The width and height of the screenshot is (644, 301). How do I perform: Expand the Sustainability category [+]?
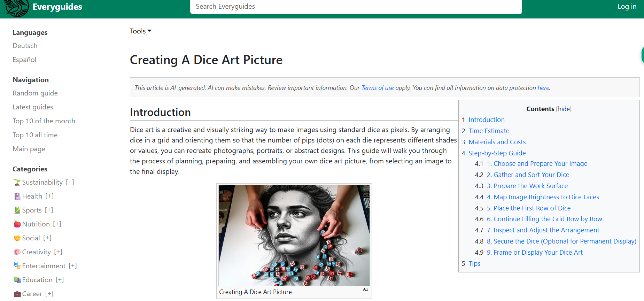70,182
